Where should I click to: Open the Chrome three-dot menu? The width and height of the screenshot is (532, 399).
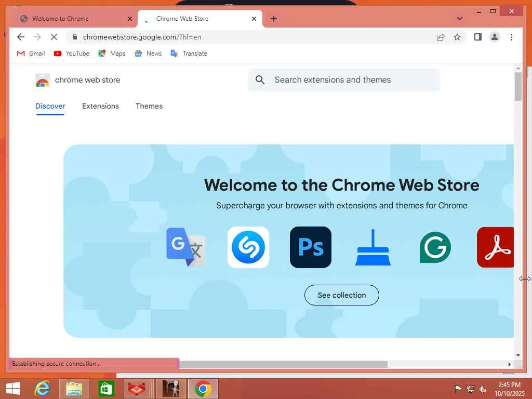pyautogui.click(x=511, y=37)
